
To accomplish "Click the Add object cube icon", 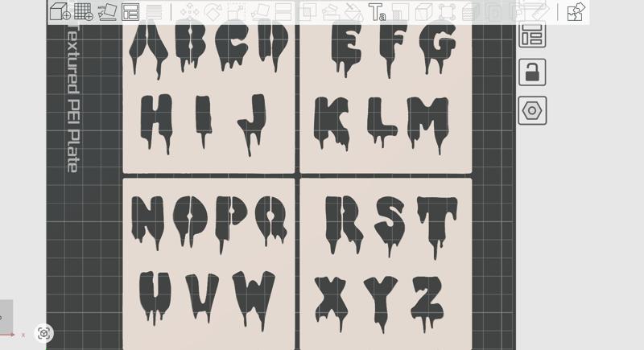I will (x=60, y=11).
